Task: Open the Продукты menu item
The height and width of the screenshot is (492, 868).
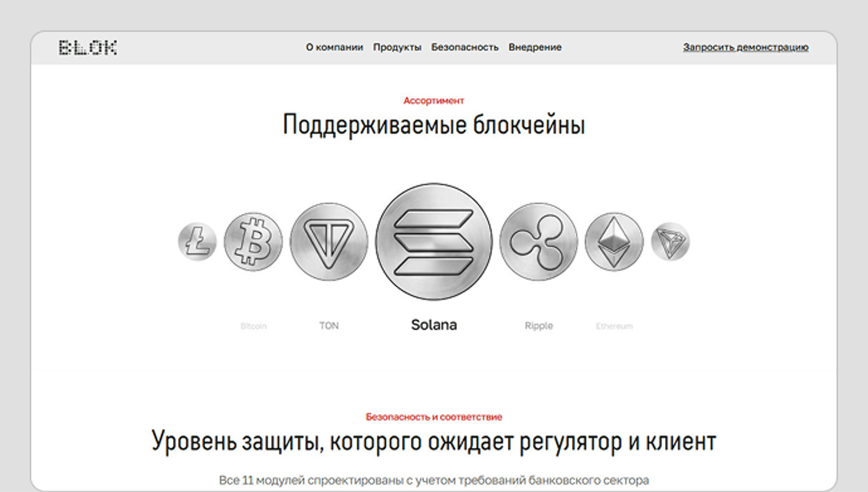Action: 397,47
